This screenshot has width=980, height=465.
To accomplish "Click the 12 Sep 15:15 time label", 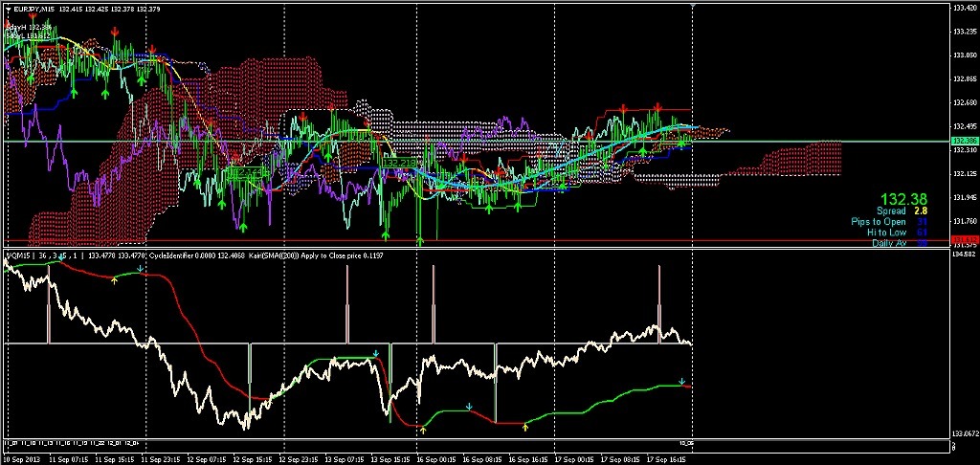I will pyautogui.click(x=254, y=458).
